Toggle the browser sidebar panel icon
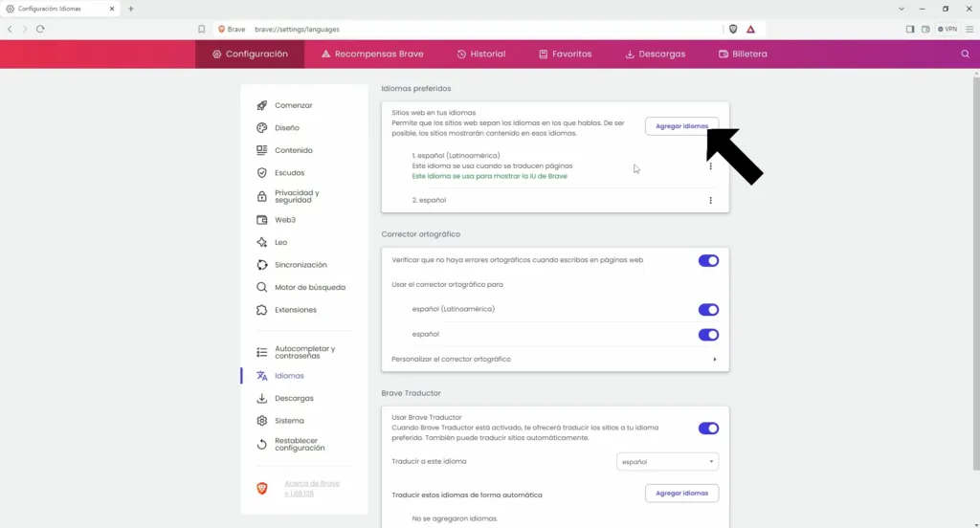The height and width of the screenshot is (528, 980). click(910, 30)
